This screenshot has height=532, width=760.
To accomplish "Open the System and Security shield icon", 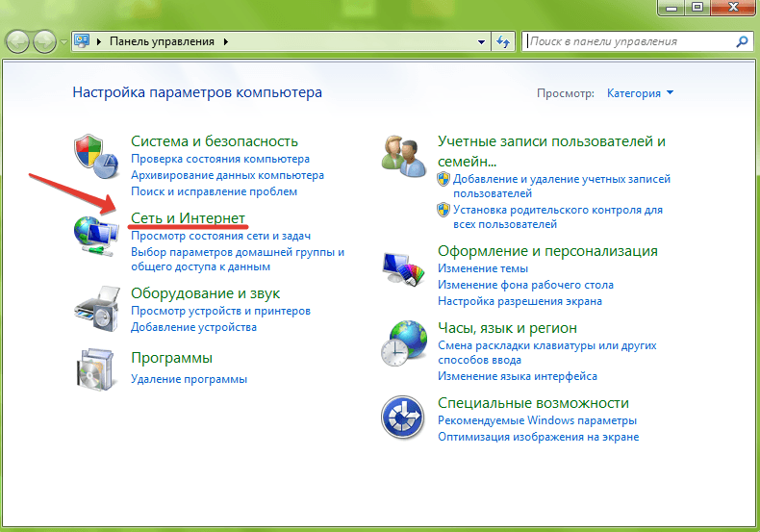I will (96, 157).
